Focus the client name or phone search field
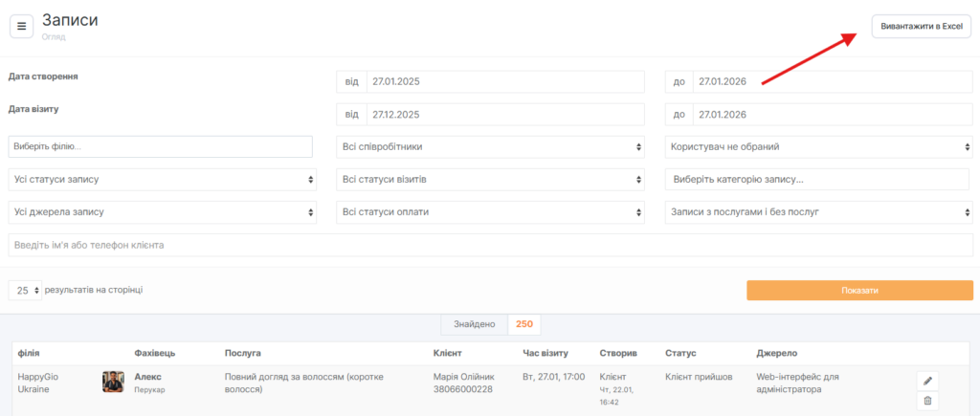980x416 pixels. 490,246
